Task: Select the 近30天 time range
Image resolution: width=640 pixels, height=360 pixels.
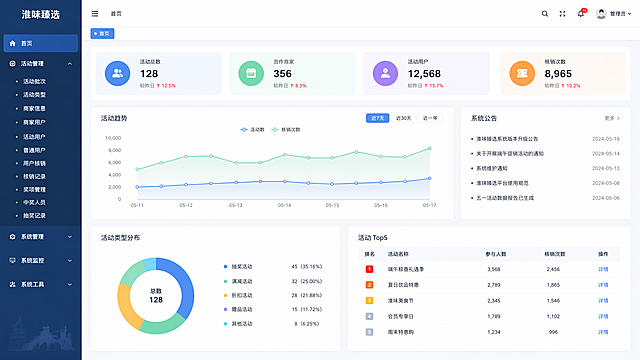Action: click(403, 118)
